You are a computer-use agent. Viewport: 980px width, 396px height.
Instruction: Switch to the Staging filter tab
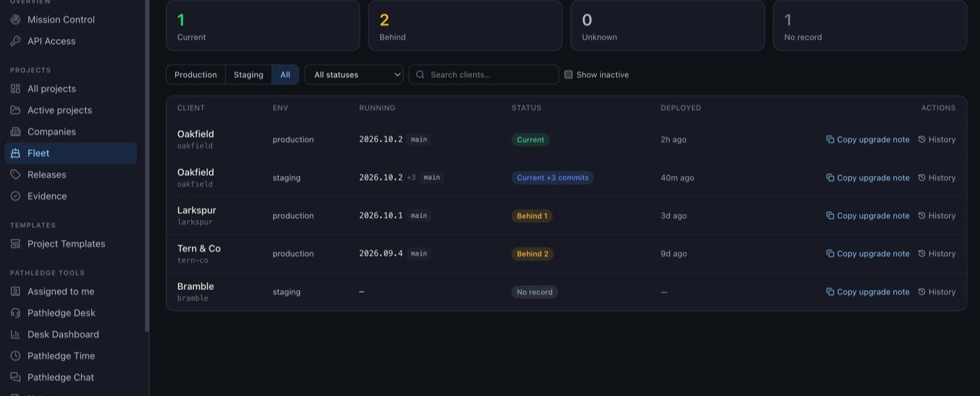pyautogui.click(x=248, y=75)
